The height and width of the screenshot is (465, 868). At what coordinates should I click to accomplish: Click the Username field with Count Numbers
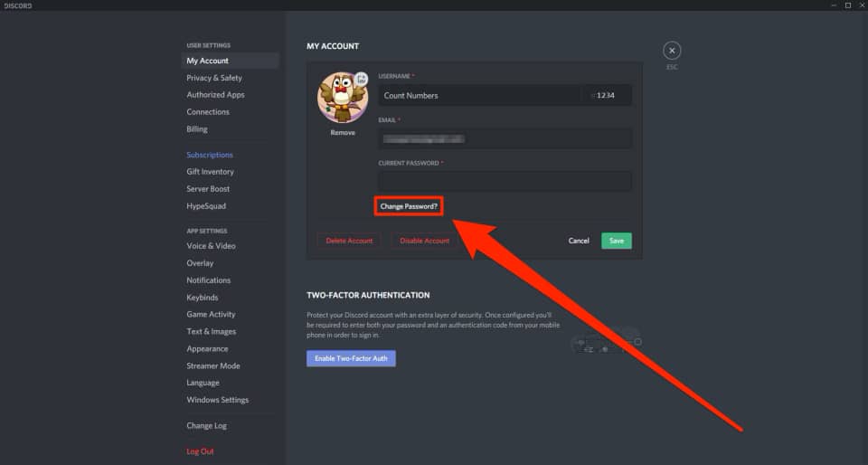point(479,95)
